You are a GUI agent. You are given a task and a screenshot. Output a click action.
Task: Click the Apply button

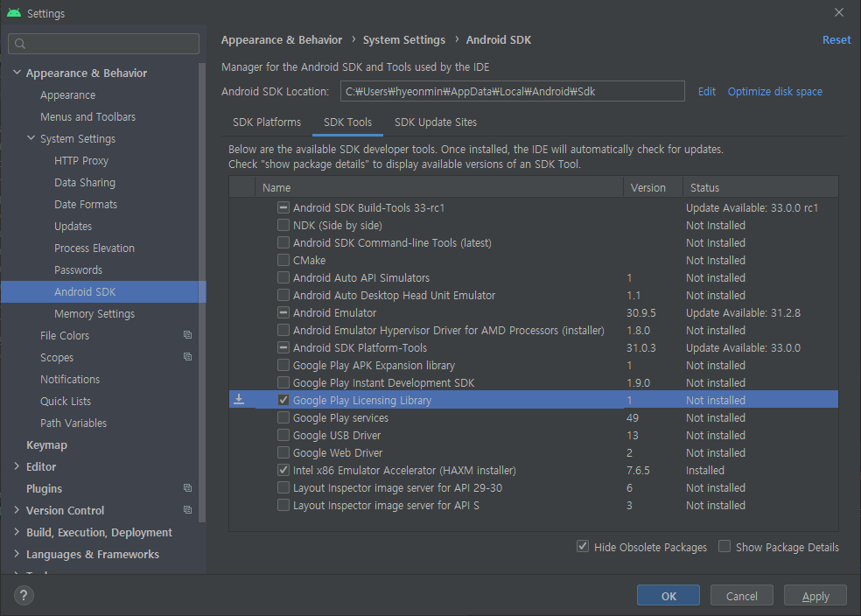click(815, 595)
